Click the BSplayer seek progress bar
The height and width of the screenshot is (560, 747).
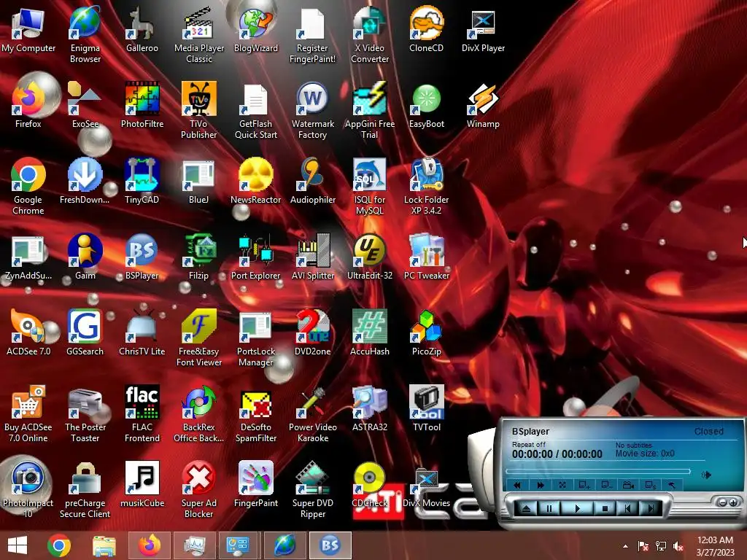[598, 471]
